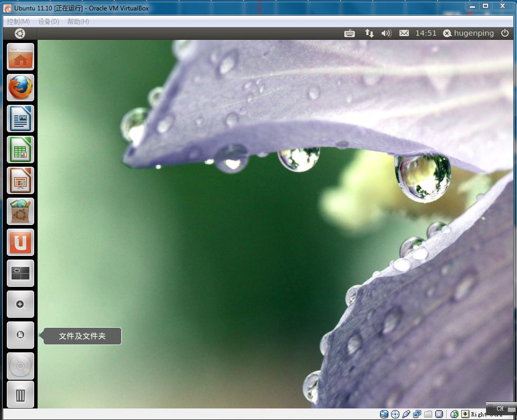Minimize the VirtualBox window

(x=472, y=6)
